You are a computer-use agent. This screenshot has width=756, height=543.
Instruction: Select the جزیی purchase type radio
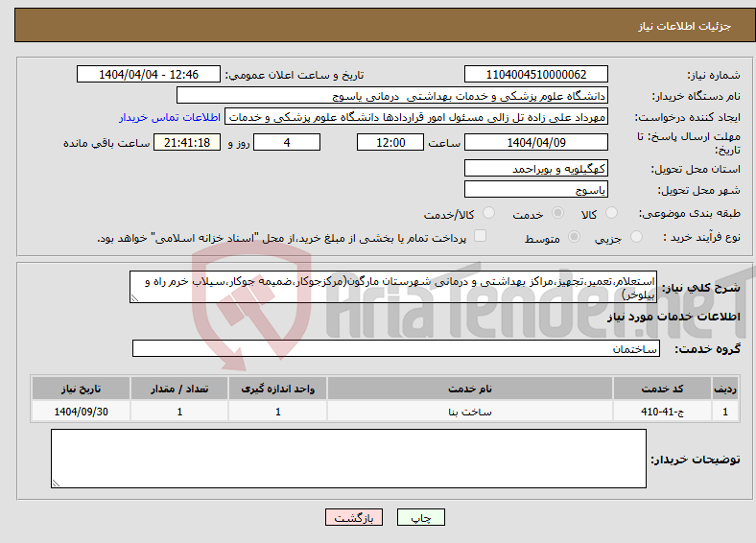coord(636,237)
